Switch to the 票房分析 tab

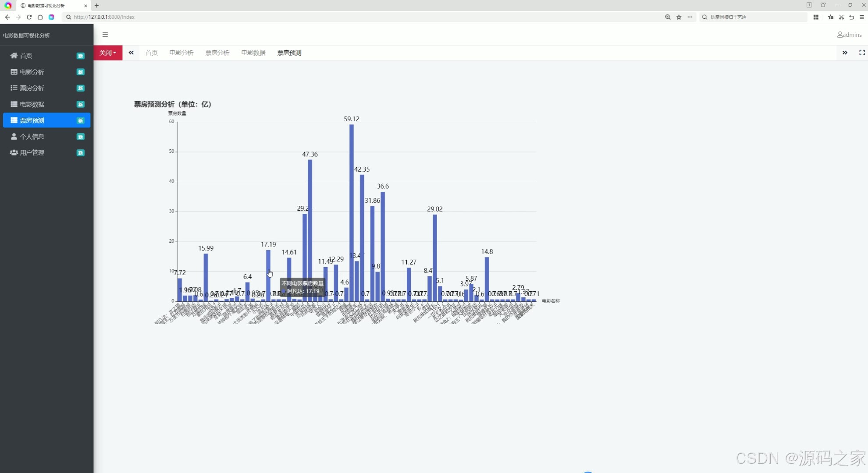pos(217,53)
